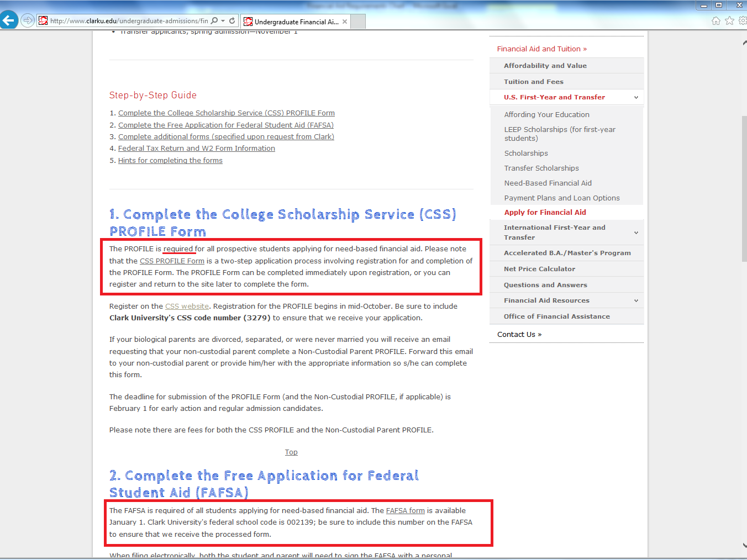Open Accelerated B.A./Master's Program item
This screenshot has height=560, width=747.
tap(567, 253)
